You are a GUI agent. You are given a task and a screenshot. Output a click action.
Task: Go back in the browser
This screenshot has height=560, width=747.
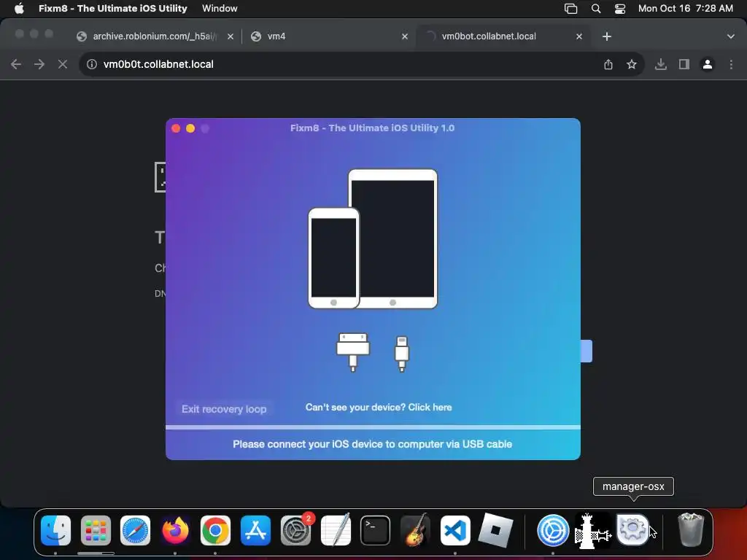tap(16, 64)
